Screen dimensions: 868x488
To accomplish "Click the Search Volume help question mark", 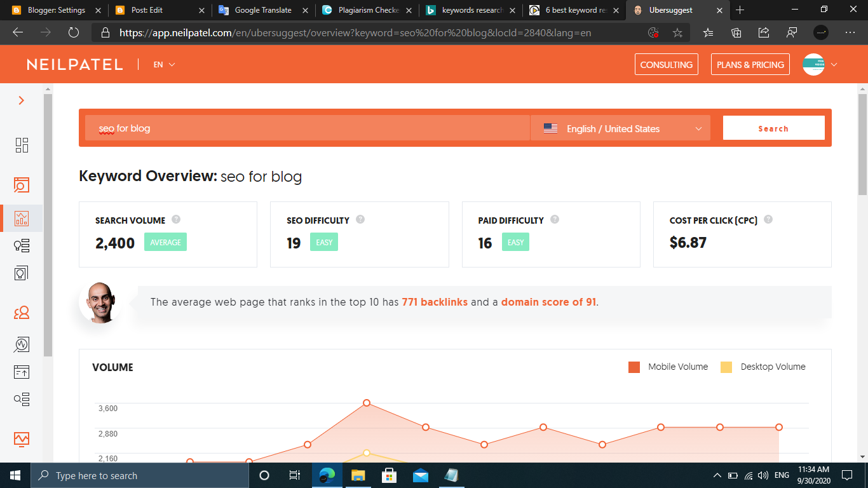I will tap(176, 219).
